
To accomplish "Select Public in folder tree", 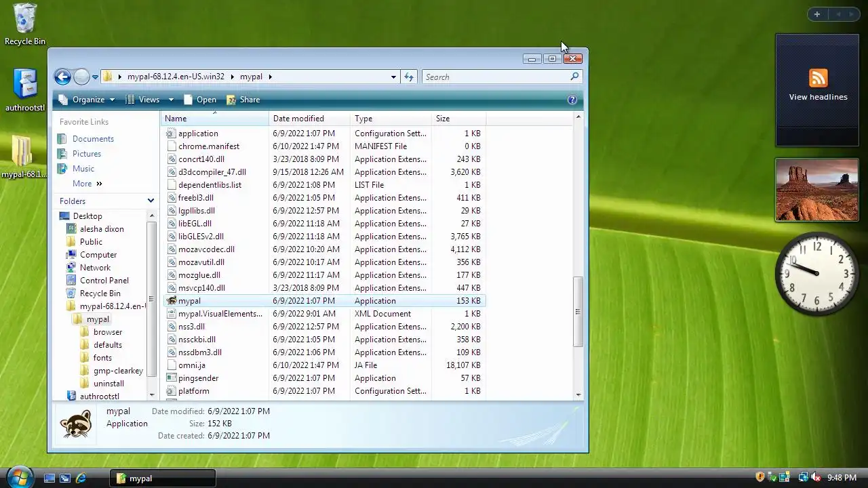I will coord(91,242).
